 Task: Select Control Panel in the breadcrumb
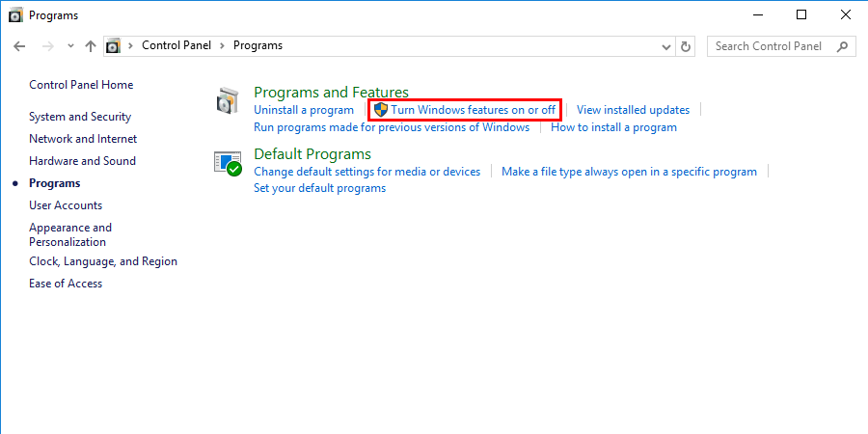176,45
